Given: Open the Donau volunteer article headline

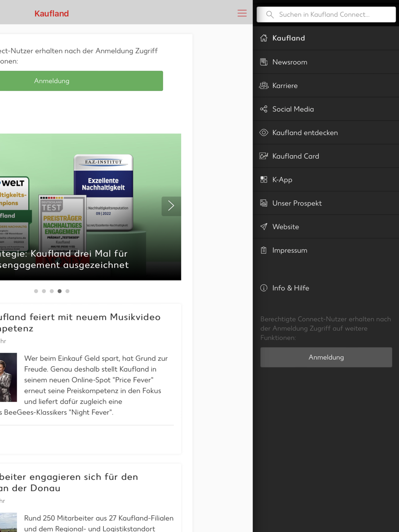Looking at the screenshot, I should (x=69, y=483).
